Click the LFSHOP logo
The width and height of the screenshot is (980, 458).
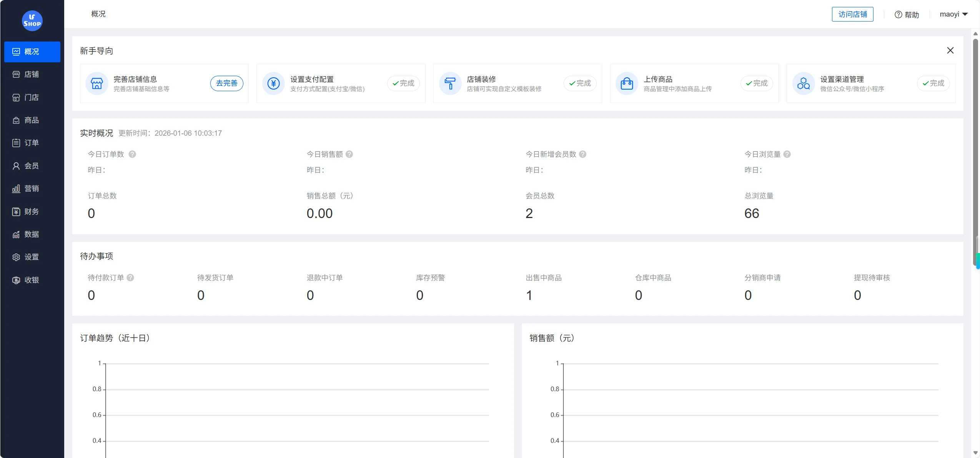pyautogui.click(x=32, y=21)
